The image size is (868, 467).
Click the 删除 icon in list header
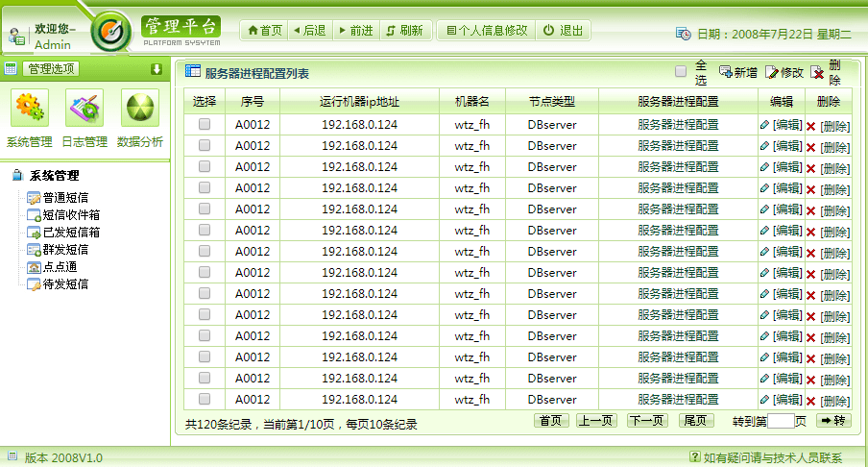[x=817, y=72]
